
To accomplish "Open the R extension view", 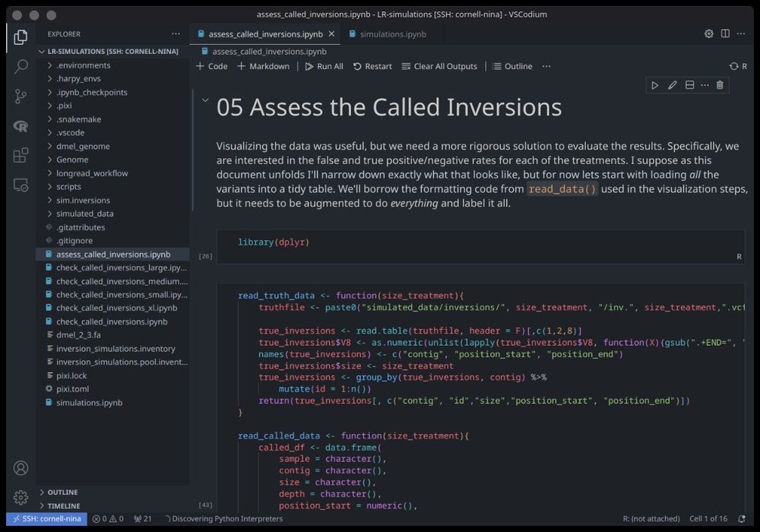I will 21,126.
